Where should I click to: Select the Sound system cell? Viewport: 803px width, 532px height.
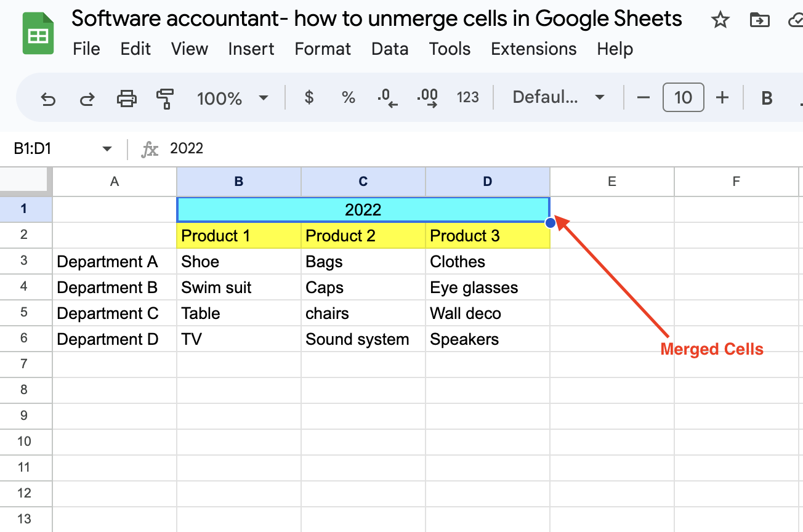coord(363,339)
